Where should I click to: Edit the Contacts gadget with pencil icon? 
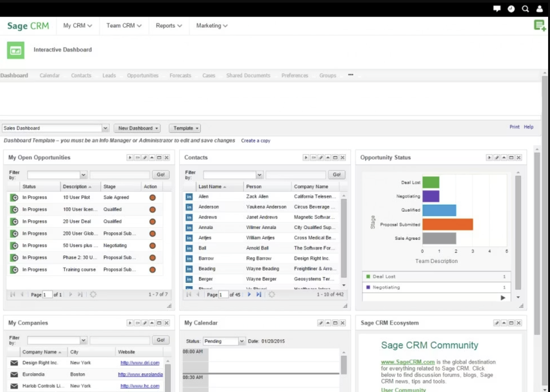pyautogui.click(x=321, y=158)
